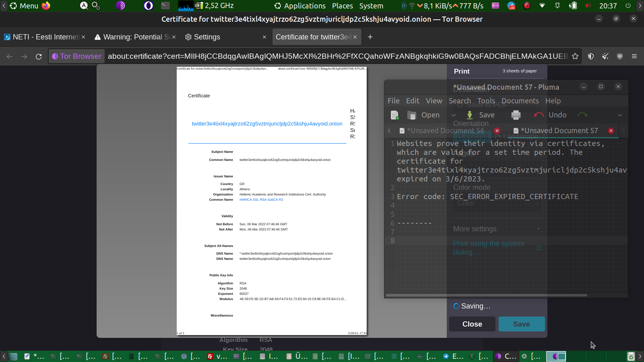The image size is (644, 362).
Task: Go back using the browser back arrow
Action: click(x=10, y=56)
